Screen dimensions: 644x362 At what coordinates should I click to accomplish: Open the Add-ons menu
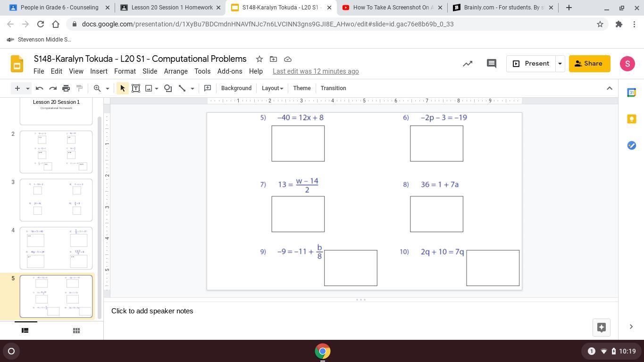230,71
